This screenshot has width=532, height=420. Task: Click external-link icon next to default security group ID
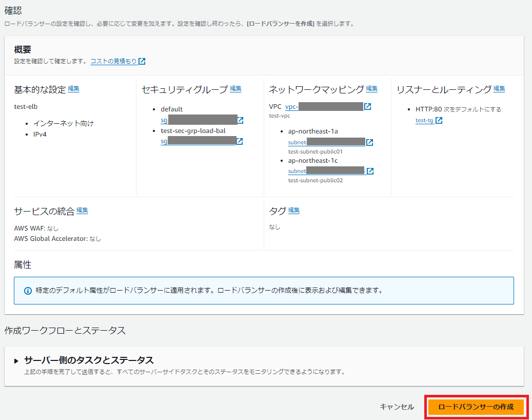pyautogui.click(x=240, y=120)
